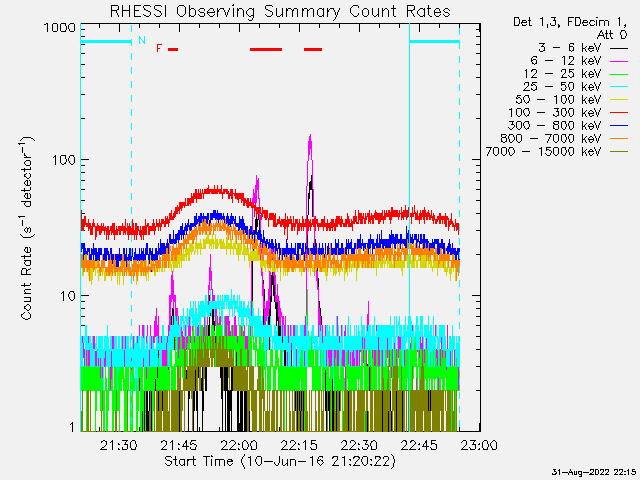Screen dimensions: 640x480
Task: Click the 1 y-axis tick label
Action: click(72, 427)
